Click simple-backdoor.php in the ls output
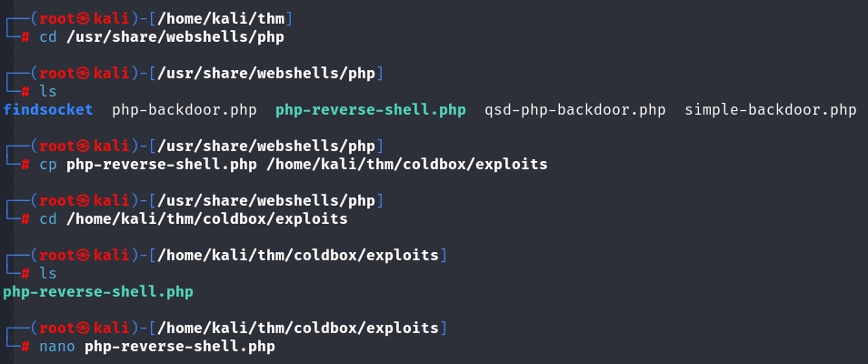Screen dimensions: 868x364 pyautogui.click(x=771, y=110)
